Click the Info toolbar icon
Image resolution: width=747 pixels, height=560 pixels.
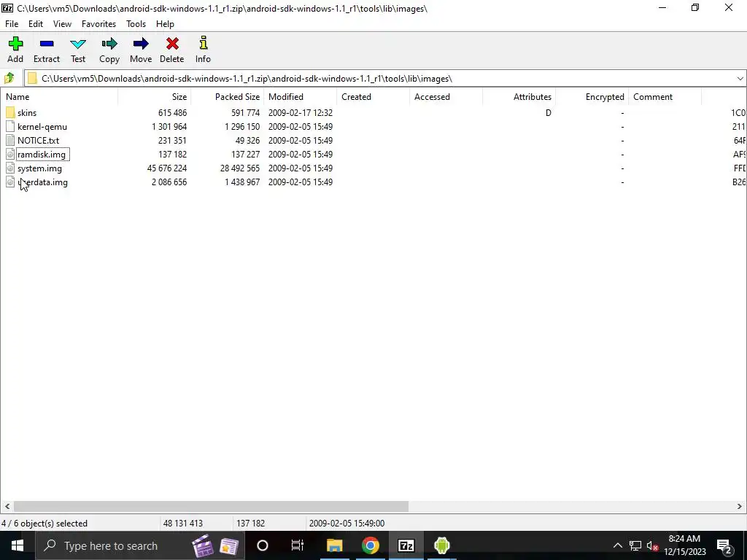[203, 50]
